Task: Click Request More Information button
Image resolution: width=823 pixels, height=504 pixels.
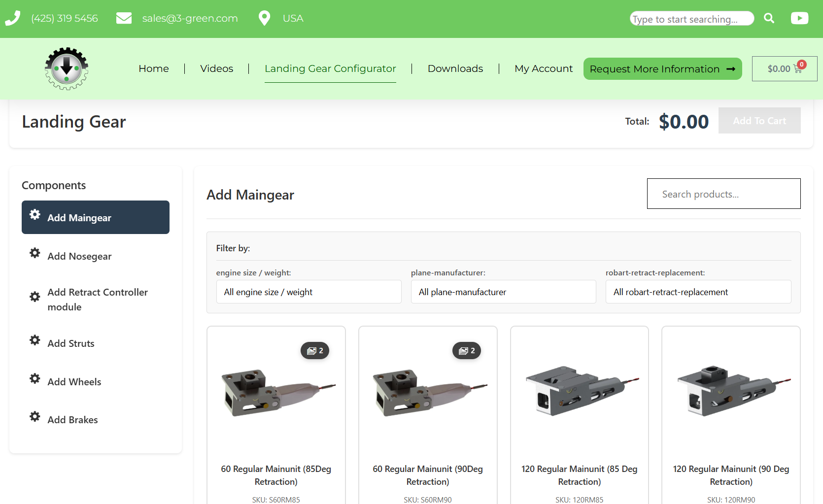Action: 662,69
